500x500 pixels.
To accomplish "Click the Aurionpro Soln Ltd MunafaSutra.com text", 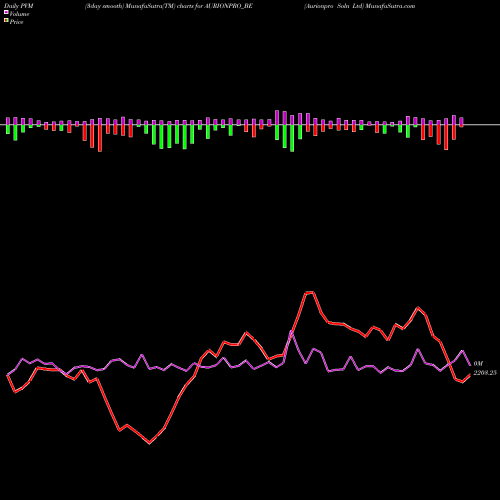I will pyautogui.click(x=359, y=6).
